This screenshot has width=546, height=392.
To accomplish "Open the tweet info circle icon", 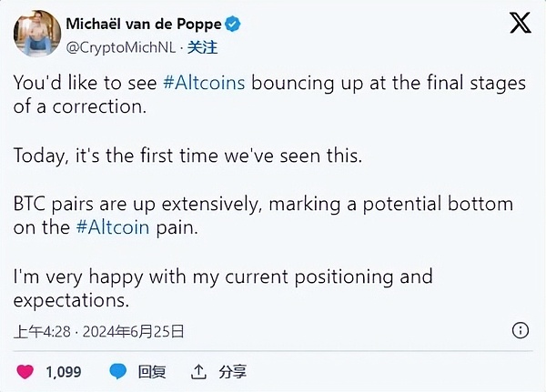I will tap(521, 331).
